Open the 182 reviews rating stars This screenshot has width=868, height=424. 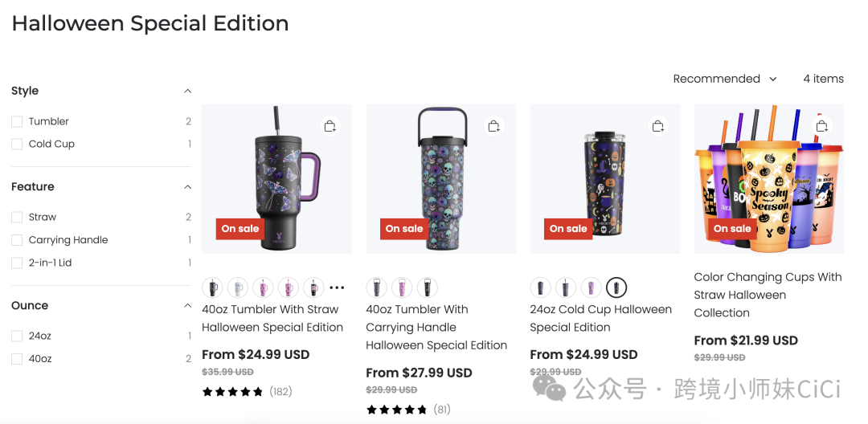click(x=232, y=392)
